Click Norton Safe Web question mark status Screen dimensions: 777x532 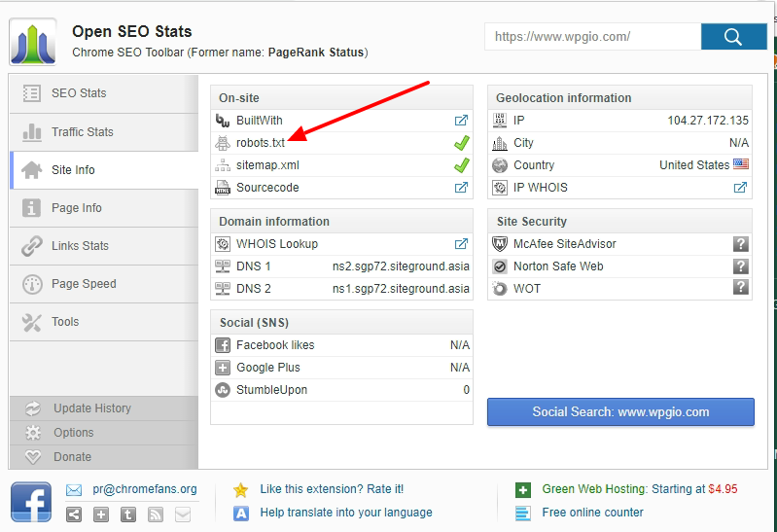click(740, 266)
